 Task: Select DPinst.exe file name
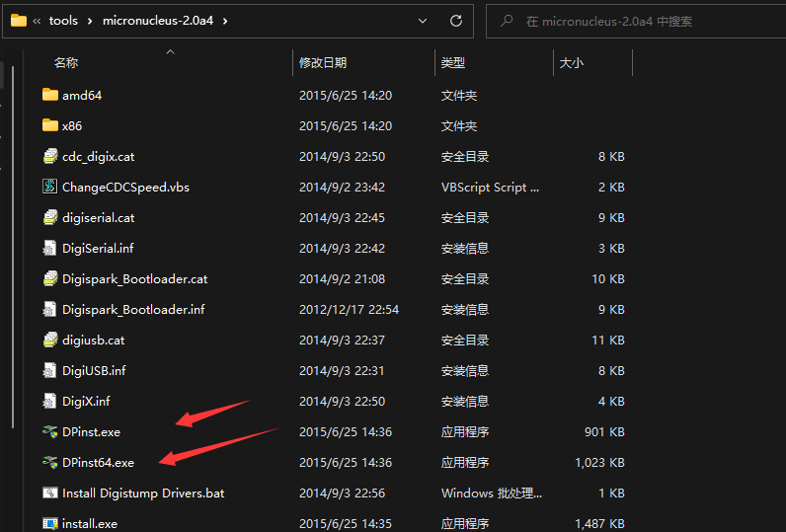pyautogui.click(x=91, y=431)
